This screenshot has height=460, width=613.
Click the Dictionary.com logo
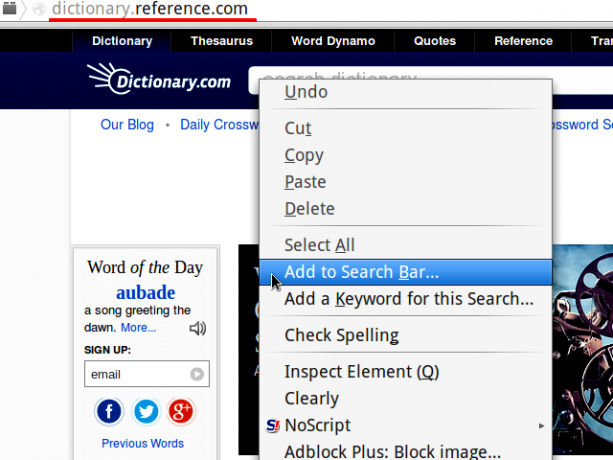click(x=159, y=79)
